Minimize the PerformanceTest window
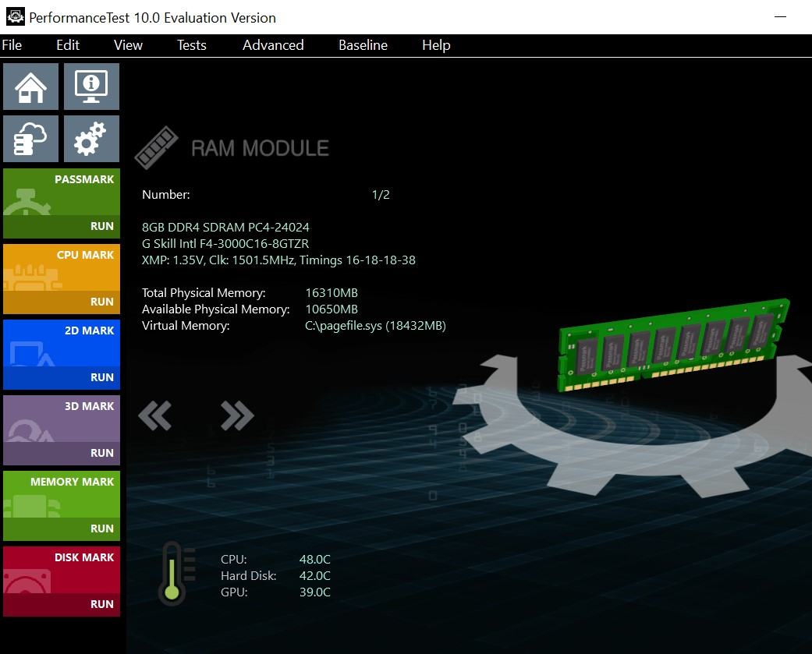Viewport: 812px width, 654px height. [781, 16]
